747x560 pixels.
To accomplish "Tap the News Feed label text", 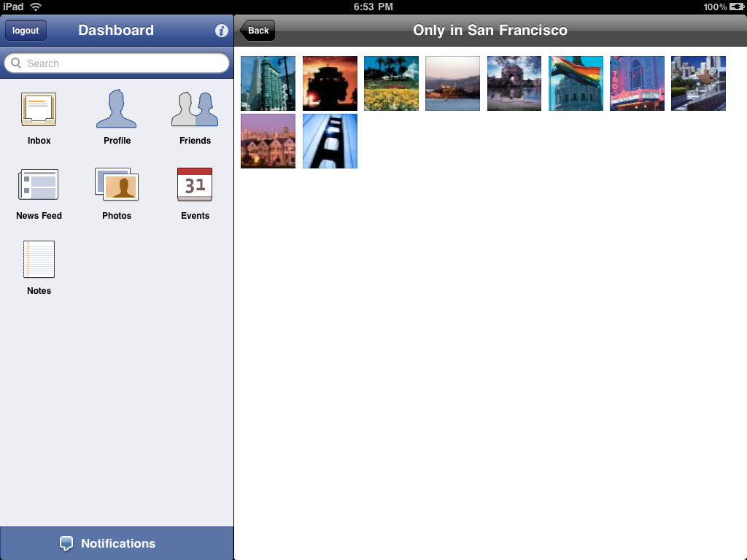I will (x=39, y=216).
